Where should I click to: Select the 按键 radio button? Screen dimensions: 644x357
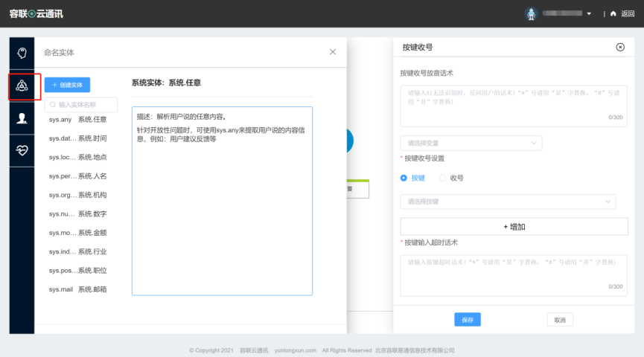coord(404,178)
